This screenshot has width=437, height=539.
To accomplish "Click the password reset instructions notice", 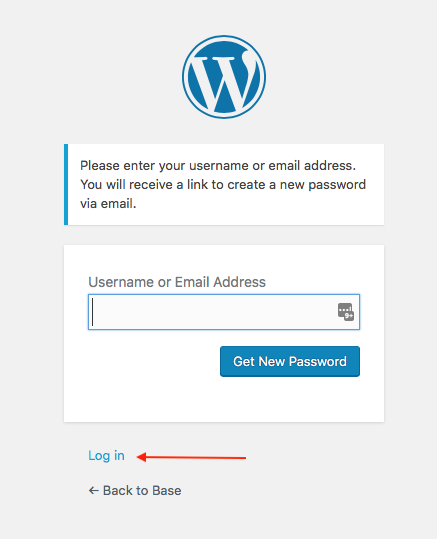I will coord(224,185).
